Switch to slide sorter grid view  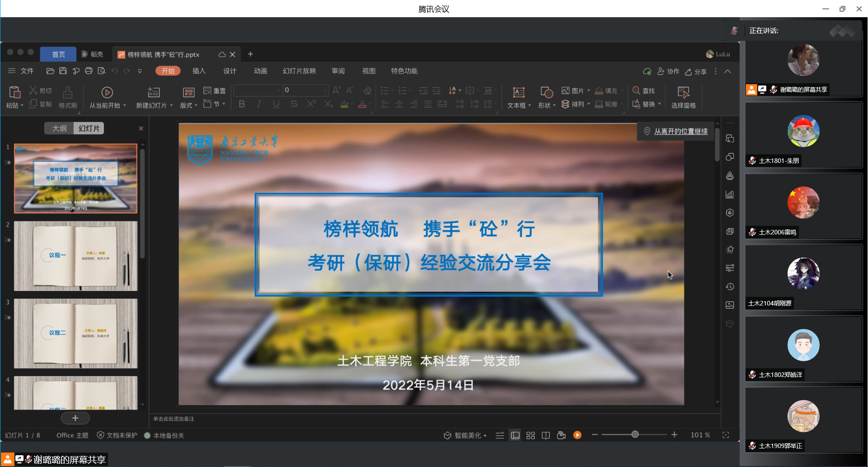pyautogui.click(x=531, y=435)
